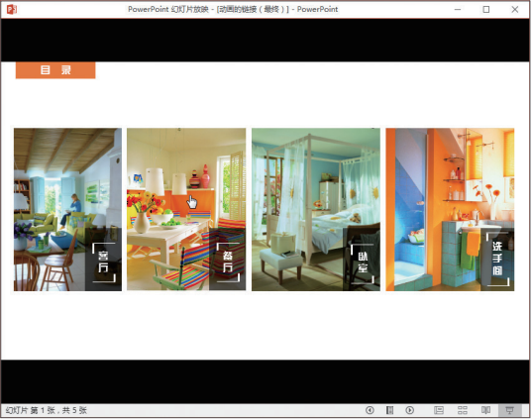The width and height of the screenshot is (532, 419).
Task: Open the bathroom (洗手间) picture link
Action: click(x=450, y=209)
